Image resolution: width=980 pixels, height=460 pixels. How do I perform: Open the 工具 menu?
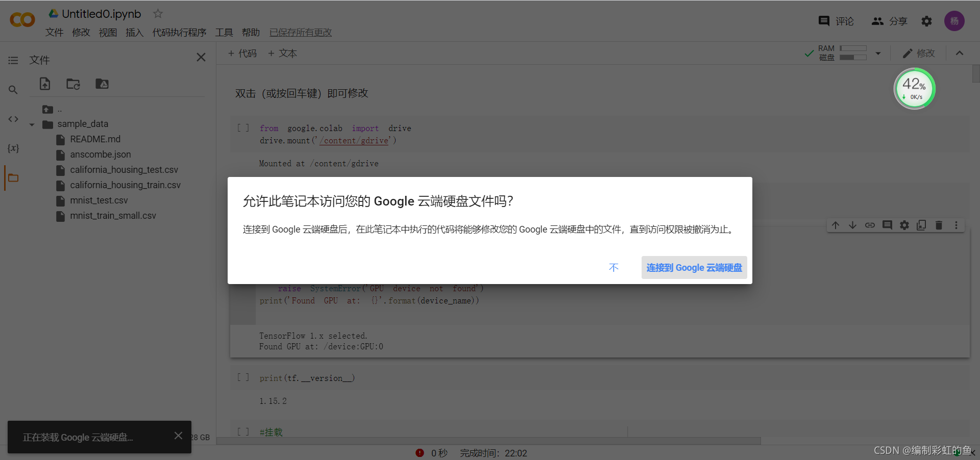(224, 33)
